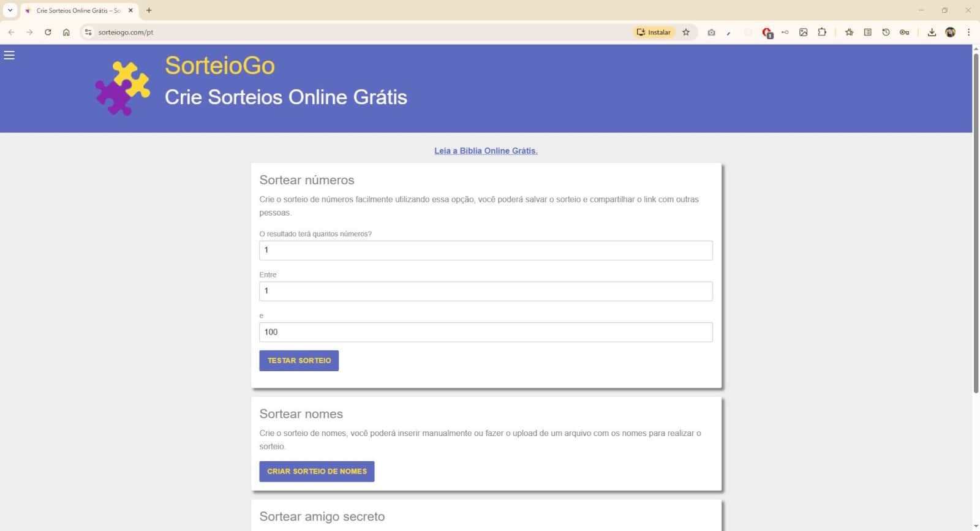The image size is (980, 531).
Task: Bookmark this page with the star icon
Action: tap(686, 32)
